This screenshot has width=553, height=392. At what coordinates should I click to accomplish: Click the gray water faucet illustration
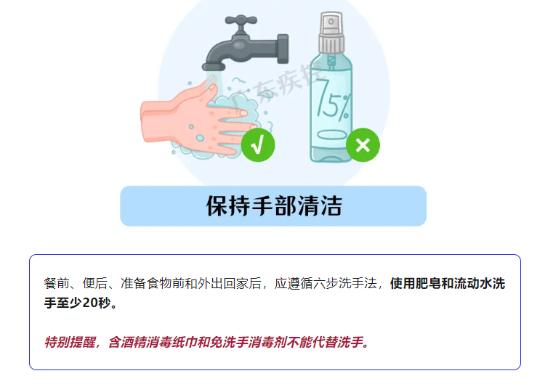click(245, 43)
